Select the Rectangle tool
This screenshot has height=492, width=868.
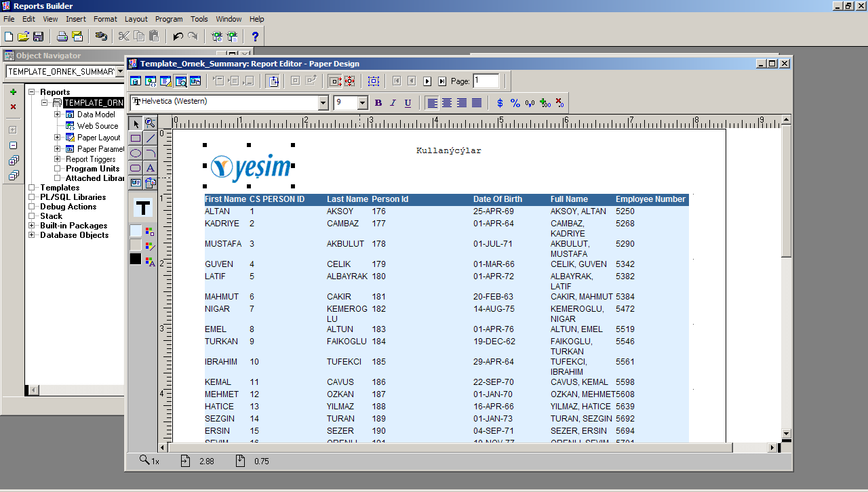pos(136,138)
